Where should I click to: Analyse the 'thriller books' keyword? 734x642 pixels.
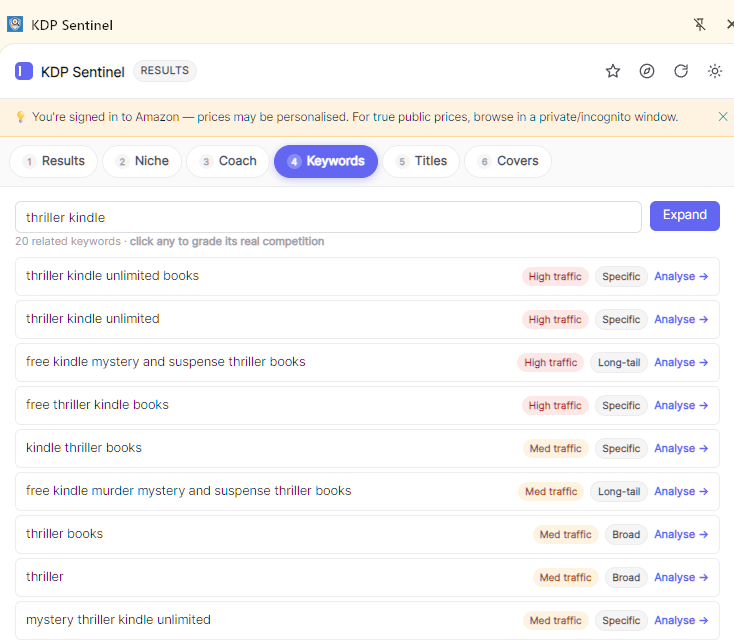(681, 535)
